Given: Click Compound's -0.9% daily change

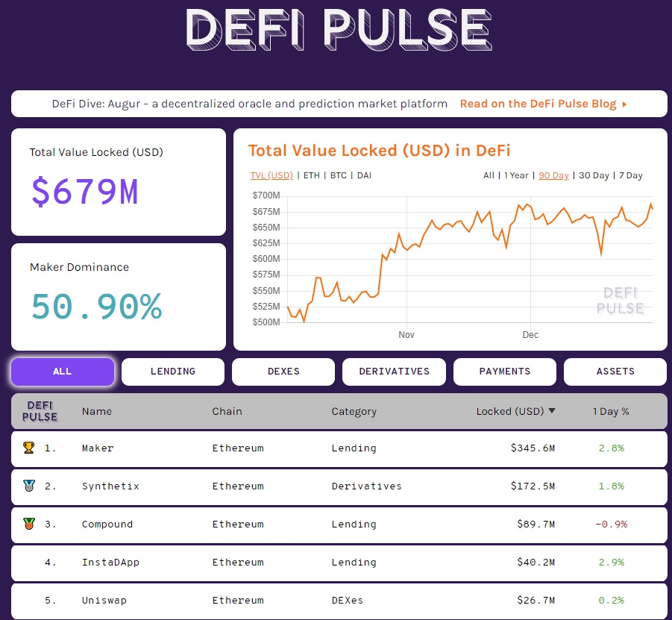Looking at the screenshot, I should coord(611,524).
